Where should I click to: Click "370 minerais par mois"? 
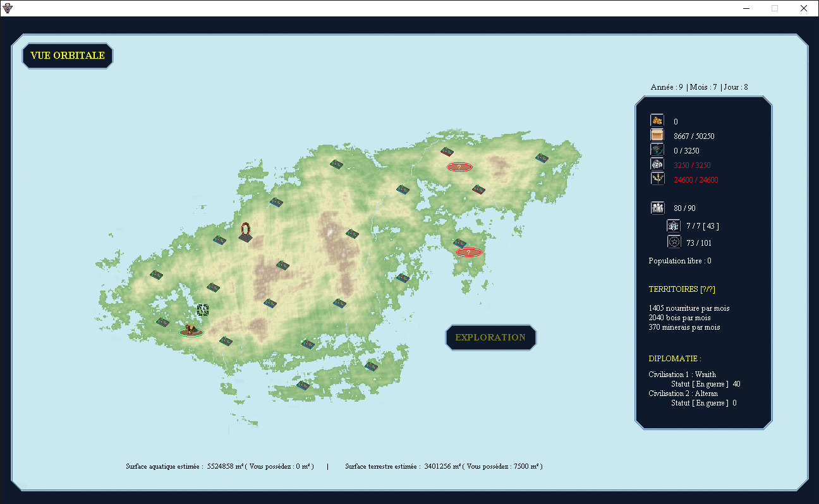(684, 327)
